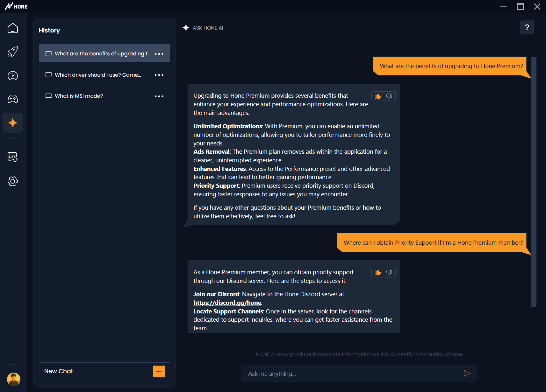The height and width of the screenshot is (392, 546).
Task: Open the Home page in sidebar
Action: [x=13, y=28]
